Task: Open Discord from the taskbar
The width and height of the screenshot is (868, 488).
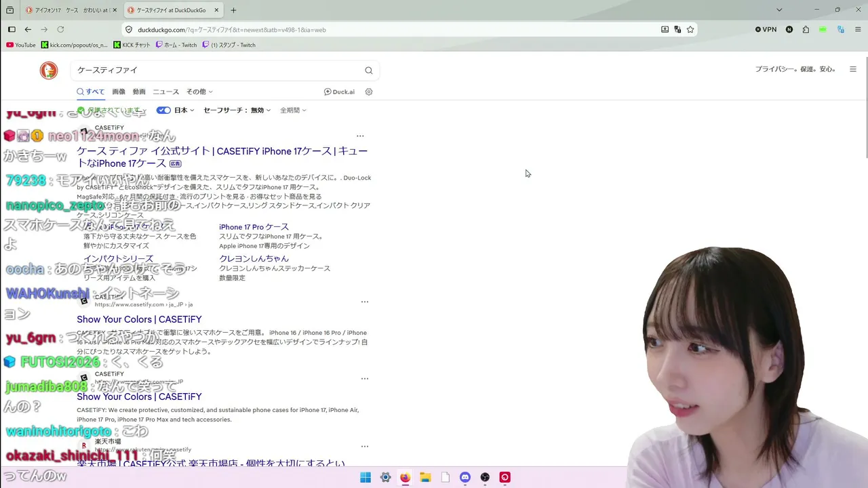Action: point(465,477)
